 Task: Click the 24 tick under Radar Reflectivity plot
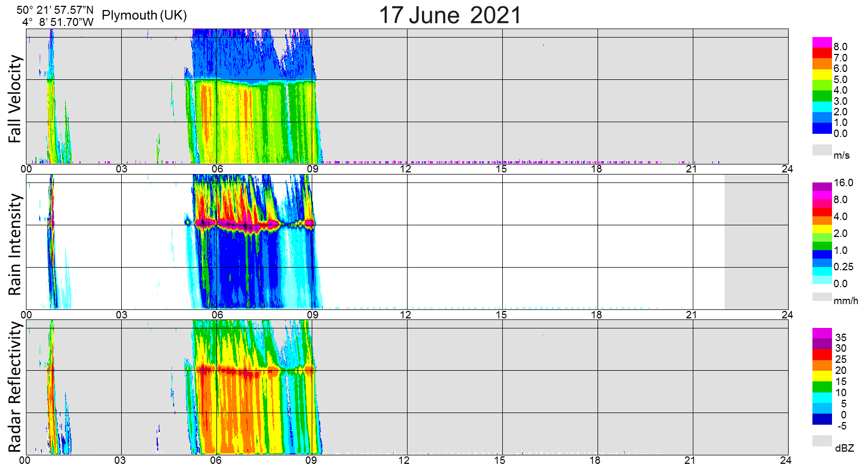pyautogui.click(x=786, y=460)
